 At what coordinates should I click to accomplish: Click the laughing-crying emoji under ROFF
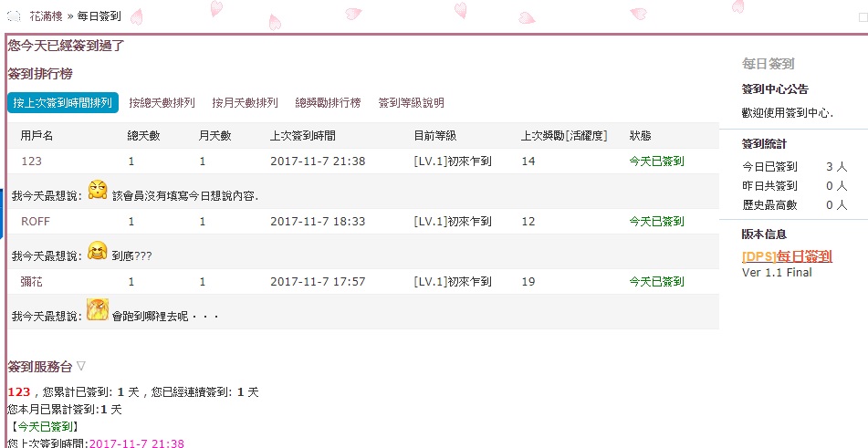(x=98, y=251)
